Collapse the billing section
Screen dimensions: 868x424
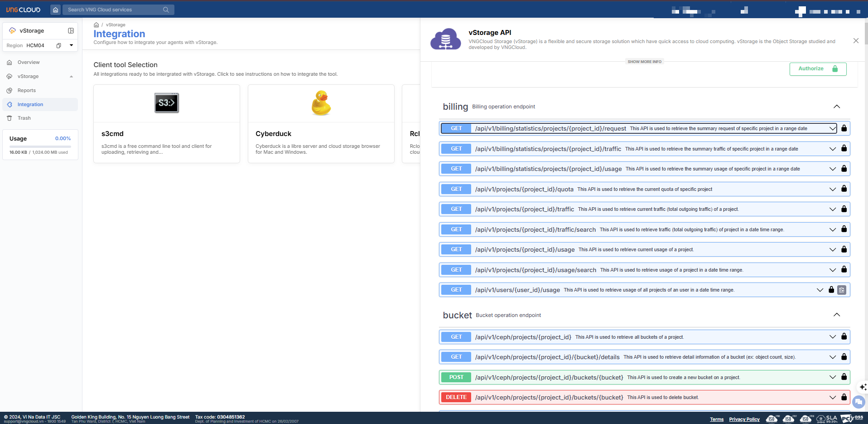(837, 107)
